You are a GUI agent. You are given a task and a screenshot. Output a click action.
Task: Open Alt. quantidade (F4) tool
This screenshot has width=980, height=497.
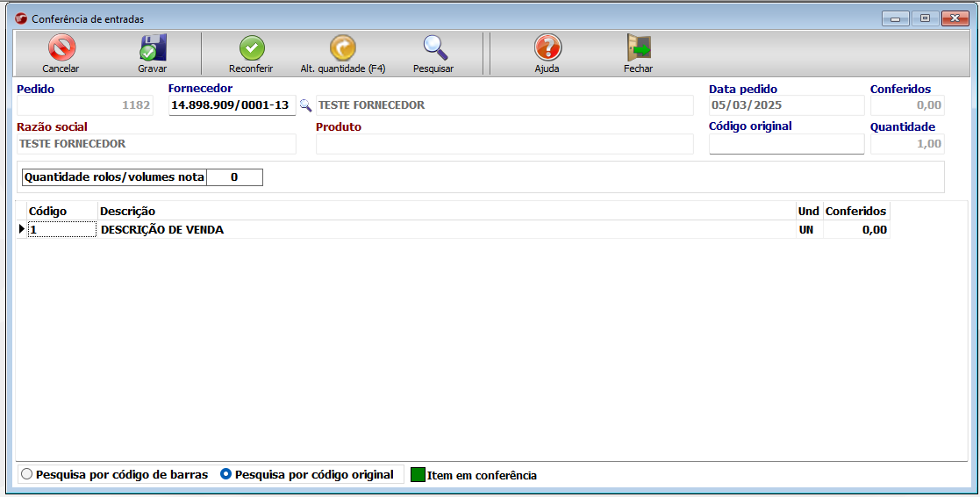tap(342, 49)
